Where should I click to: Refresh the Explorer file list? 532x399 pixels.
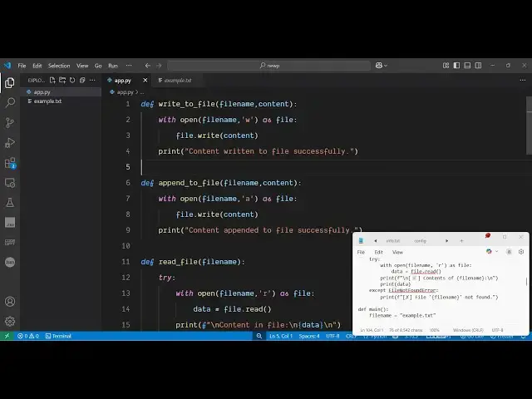click(72, 80)
